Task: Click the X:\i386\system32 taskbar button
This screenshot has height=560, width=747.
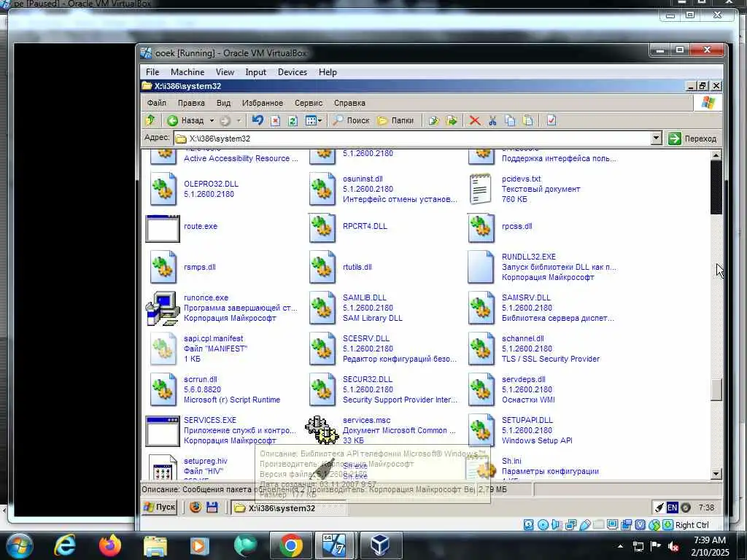Action: click(x=289, y=508)
